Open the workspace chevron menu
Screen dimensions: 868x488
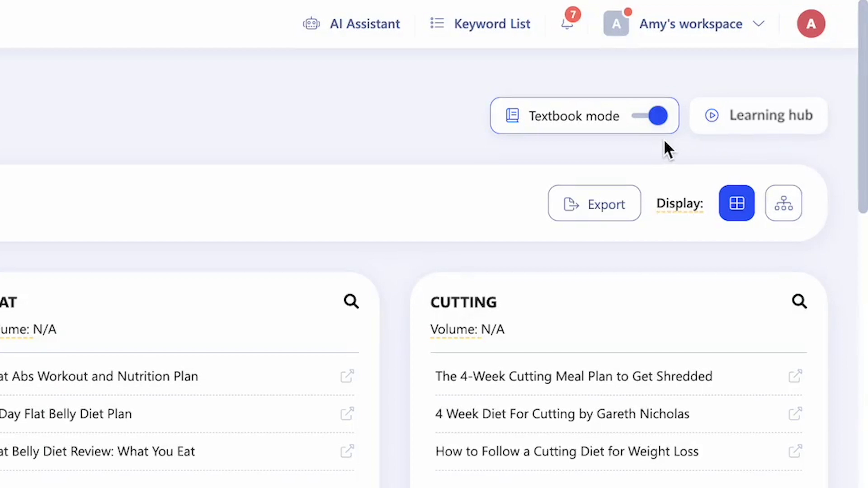(x=758, y=23)
